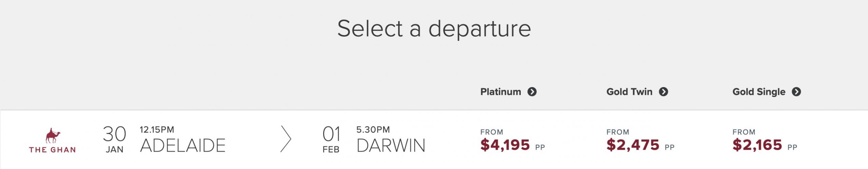Viewport: 868px width, 169px height.
Task: Click the DARWIN arrival city
Action: pyautogui.click(x=391, y=146)
